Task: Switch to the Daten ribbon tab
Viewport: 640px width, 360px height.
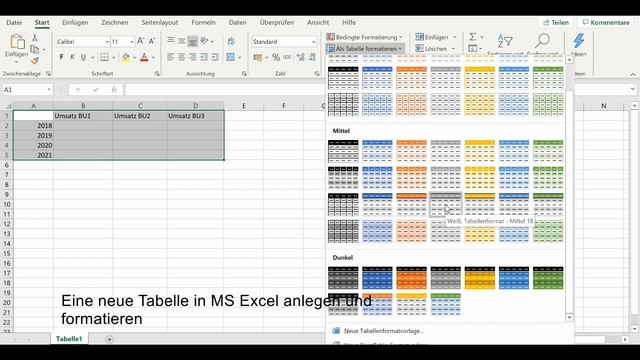Action: [x=238, y=22]
